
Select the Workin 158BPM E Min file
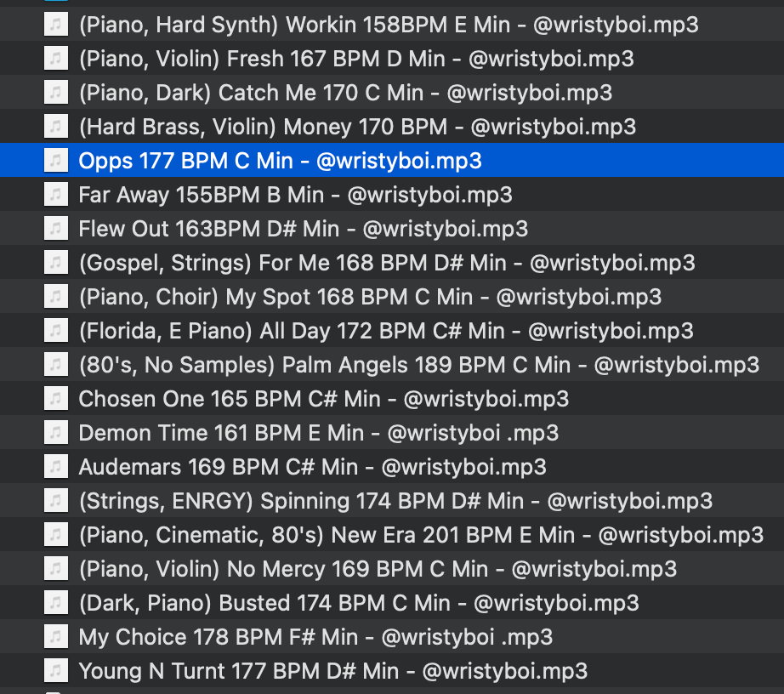point(388,25)
